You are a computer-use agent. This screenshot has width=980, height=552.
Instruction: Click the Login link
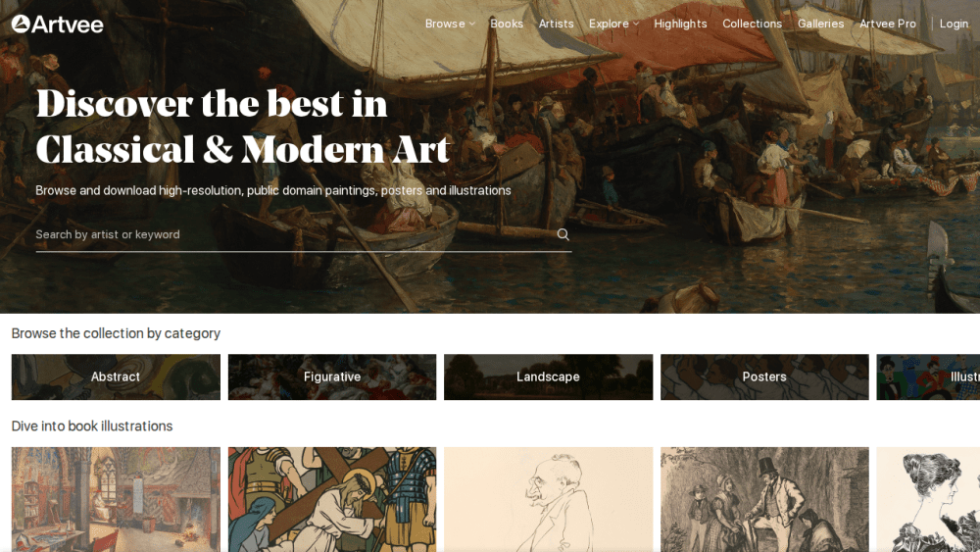[954, 24]
